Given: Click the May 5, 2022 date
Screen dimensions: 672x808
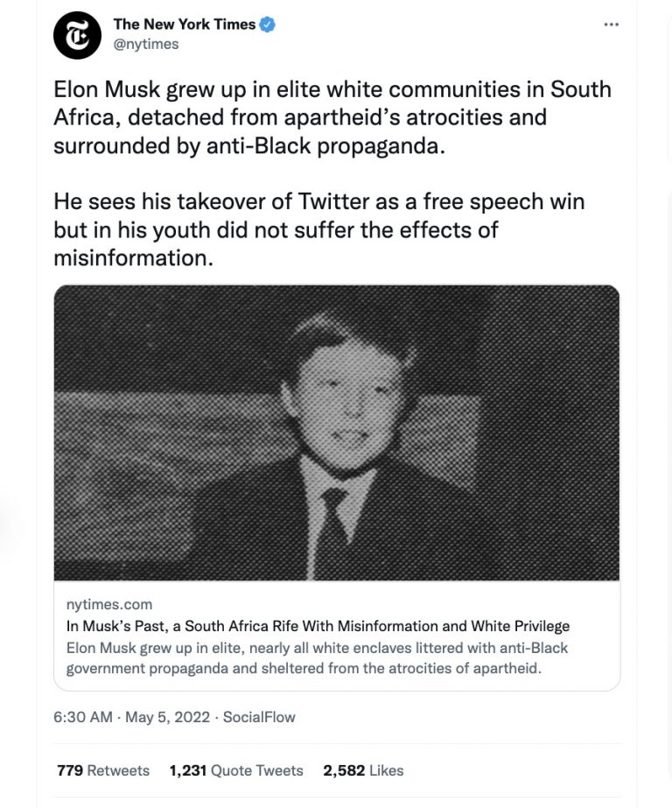Looking at the screenshot, I should [167, 717].
